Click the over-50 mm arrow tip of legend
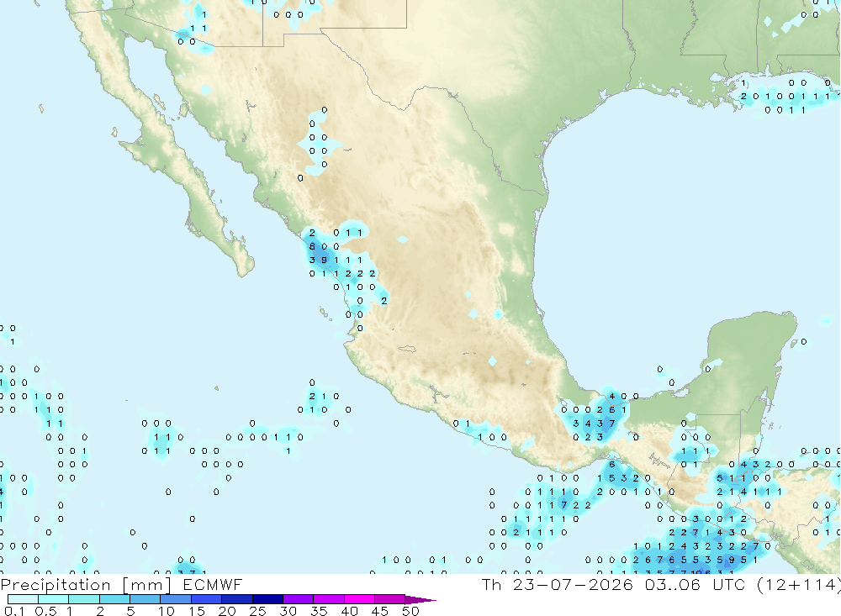Viewport: 841px width, 616px height. click(420, 600)
